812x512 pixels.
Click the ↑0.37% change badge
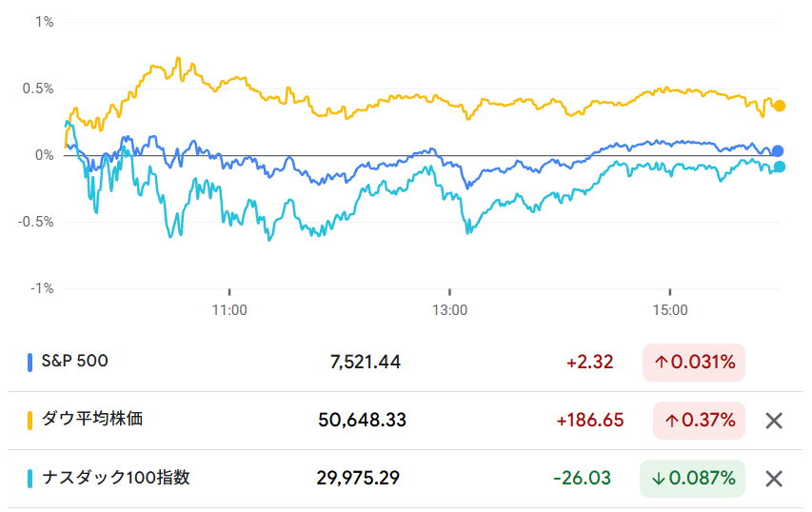tap(699, 421)
